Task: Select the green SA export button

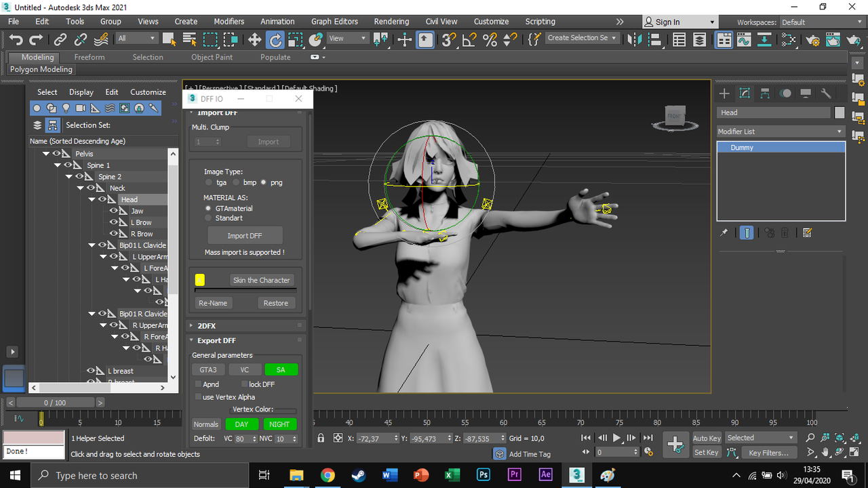Action: (281, 370)
